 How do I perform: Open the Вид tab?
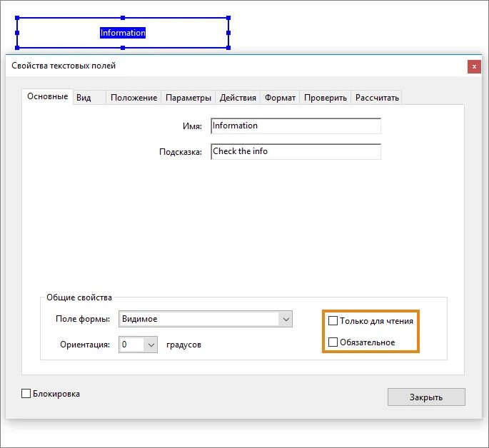89,98
